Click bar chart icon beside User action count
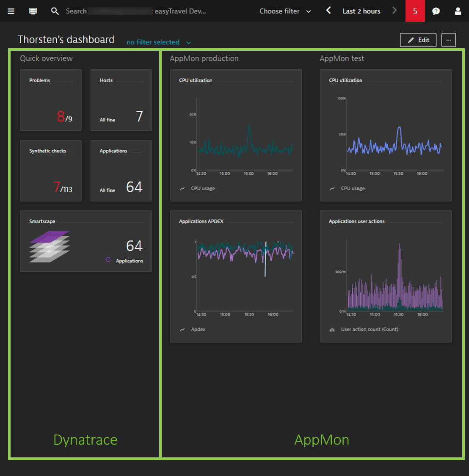 (x=332, y=330)
